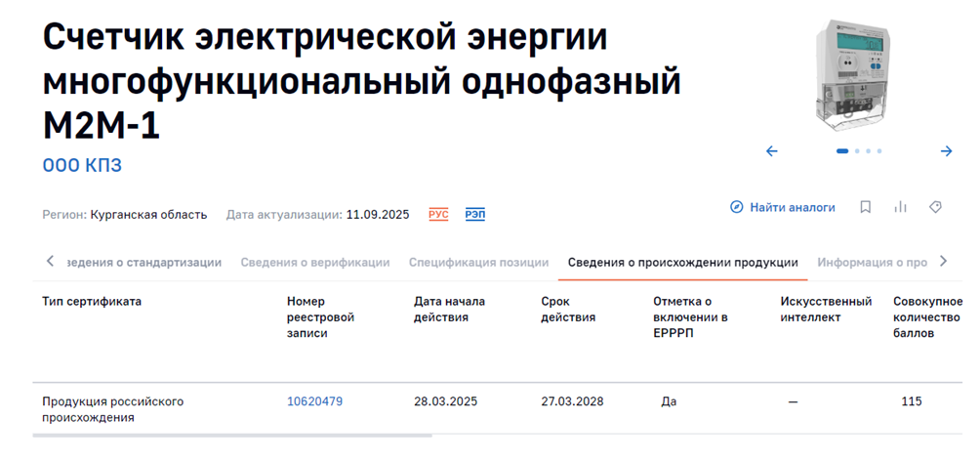Switch to Сведения о стандартизации tab
Image resolution: width=980 pixels, height=462 pixels.
[143, 263]
